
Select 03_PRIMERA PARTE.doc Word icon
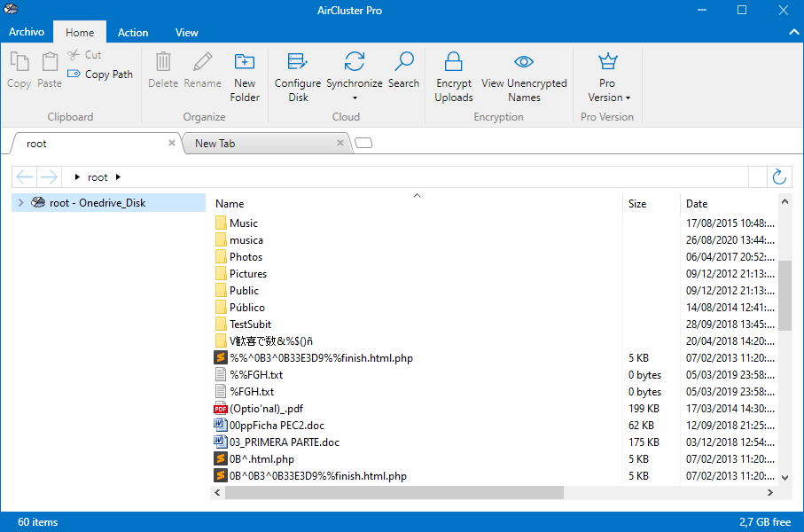click(221, 442)
